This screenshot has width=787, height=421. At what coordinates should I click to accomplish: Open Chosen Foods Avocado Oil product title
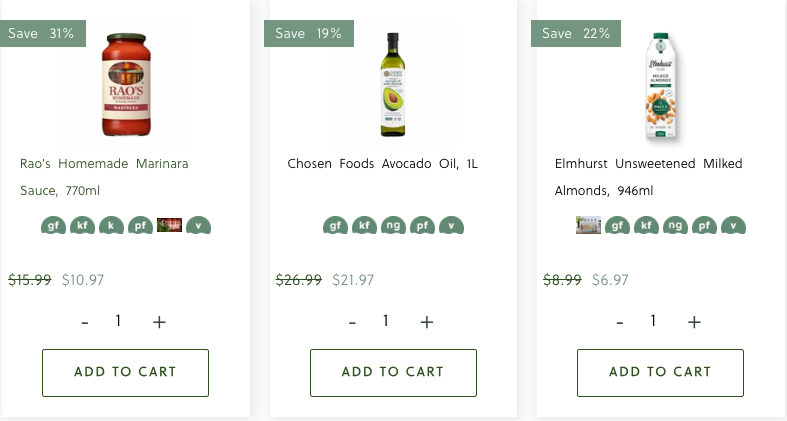(382, 163)
